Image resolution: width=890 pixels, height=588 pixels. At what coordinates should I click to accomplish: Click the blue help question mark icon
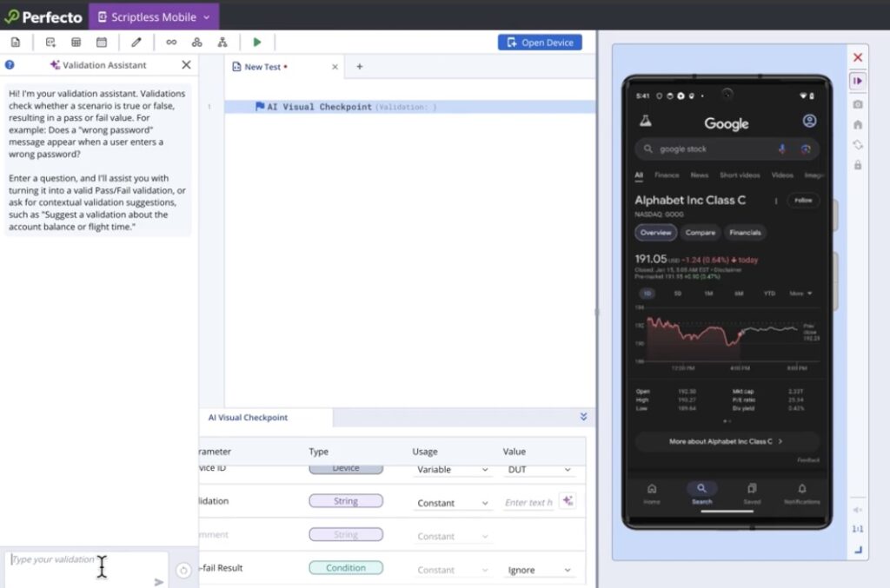[x=10, y=64]
